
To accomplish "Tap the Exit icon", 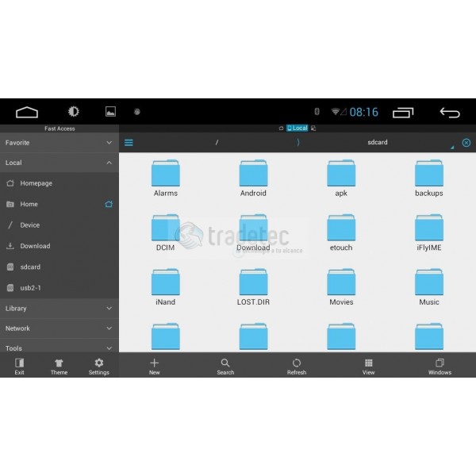I will pos(19,363).
